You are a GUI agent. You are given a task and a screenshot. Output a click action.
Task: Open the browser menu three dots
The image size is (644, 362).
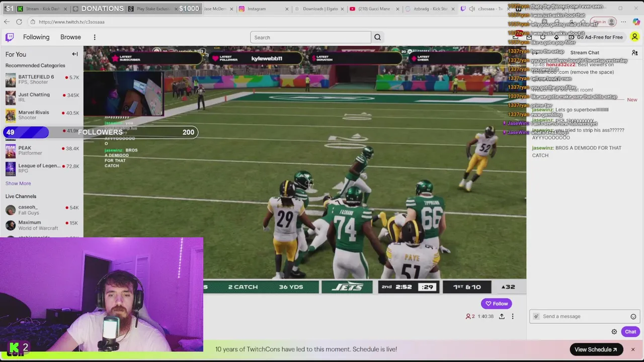coord(623,22)
